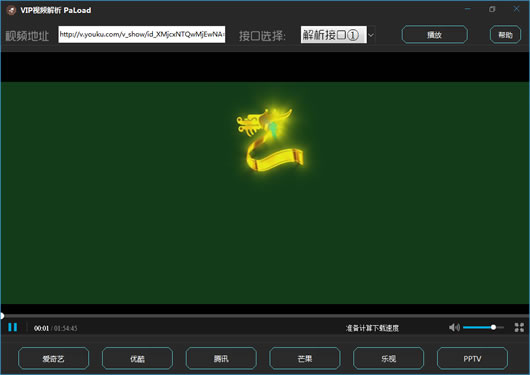Select the 芒果 site button
The width and height of the screenshot is (530, 375).
305,358
